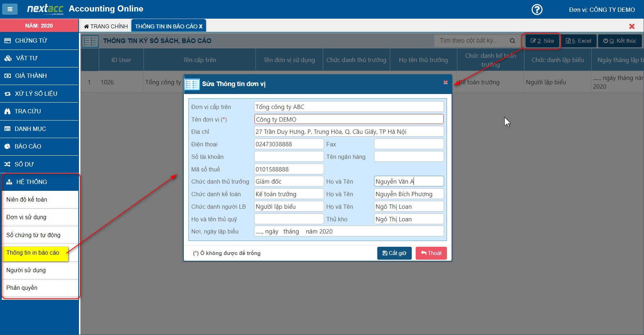Switch to the TRANG CHÍNH tab
Viewport: 644px width, 335px height.
pyautogui.click(x=106, y=26)
